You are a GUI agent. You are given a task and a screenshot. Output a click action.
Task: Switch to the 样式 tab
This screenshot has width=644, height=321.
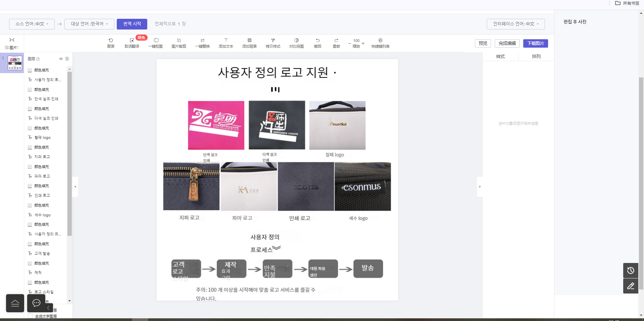(500, 56)
